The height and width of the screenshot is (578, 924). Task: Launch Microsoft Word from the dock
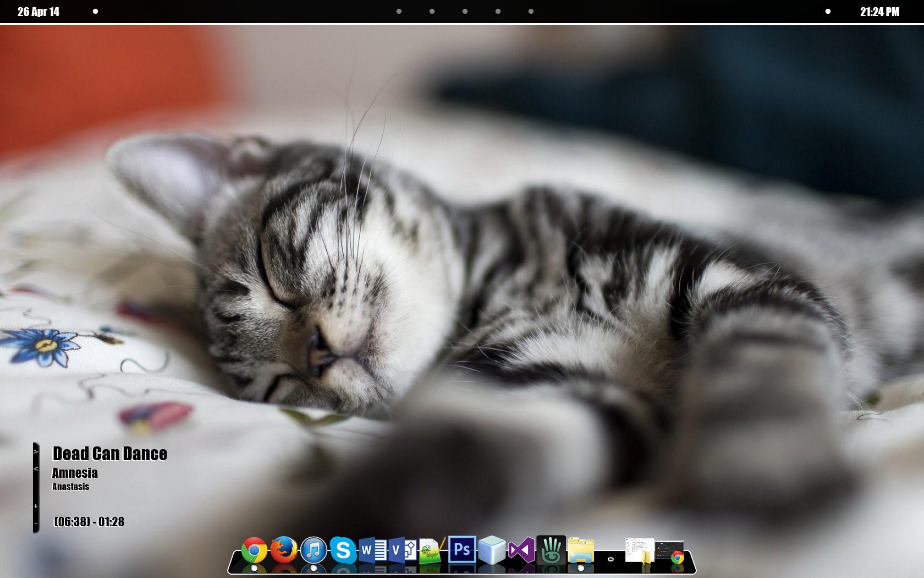[372, 550]
